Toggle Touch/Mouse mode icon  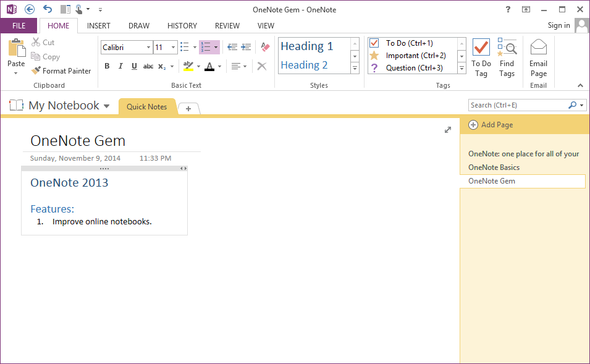click(x=78, y=9)
